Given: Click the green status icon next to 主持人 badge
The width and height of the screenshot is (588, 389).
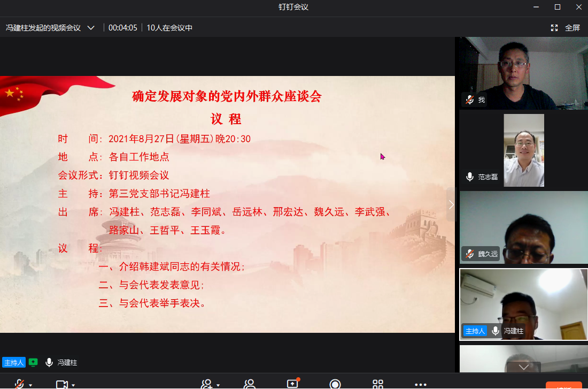Looking at the screenshot, I should 33,362.
